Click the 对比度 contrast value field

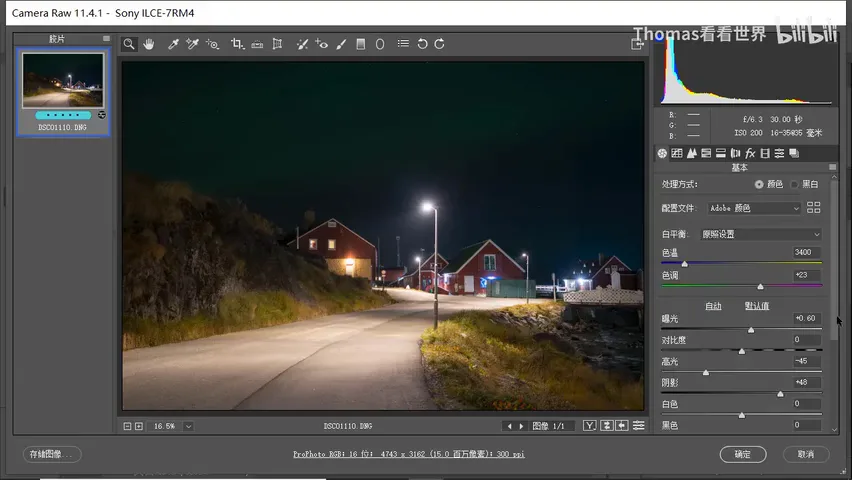pyautogui.click(x=806, y=340)
